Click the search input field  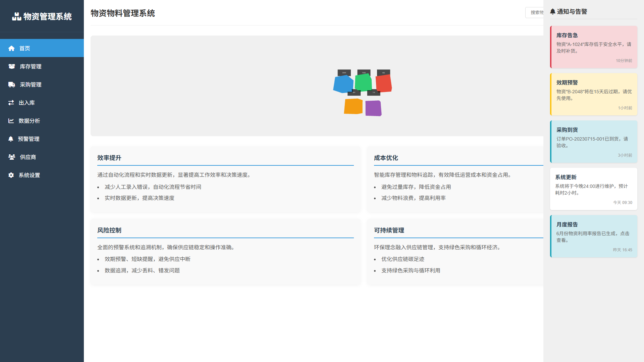pos(535,12)
